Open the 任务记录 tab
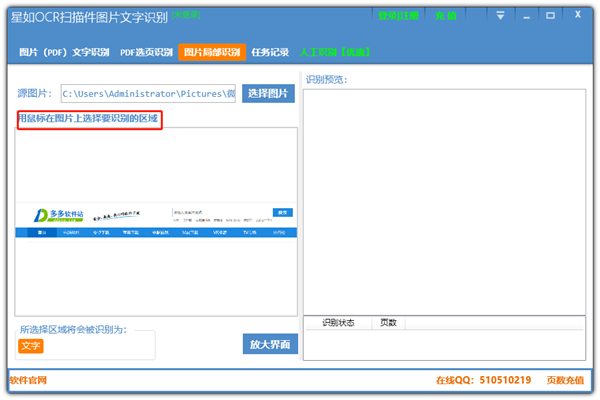This screenshot has width=600, height=400. [x=270, y=52]
